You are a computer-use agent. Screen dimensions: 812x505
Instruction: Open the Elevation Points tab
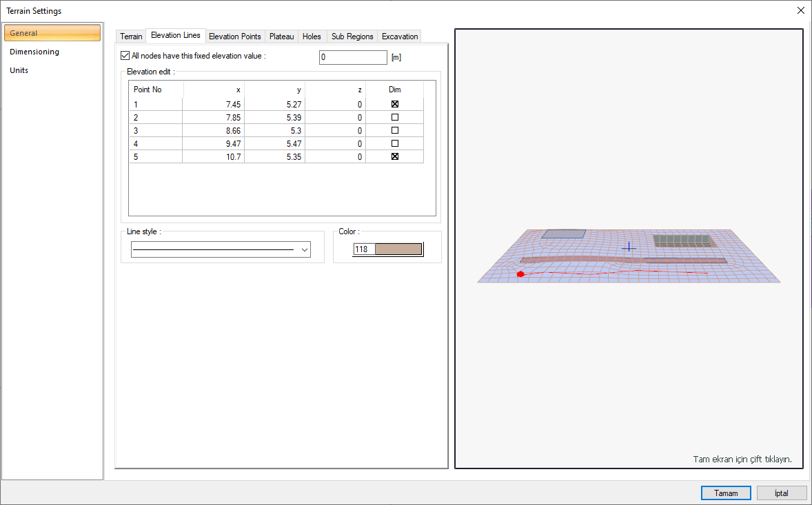point(234,37)
